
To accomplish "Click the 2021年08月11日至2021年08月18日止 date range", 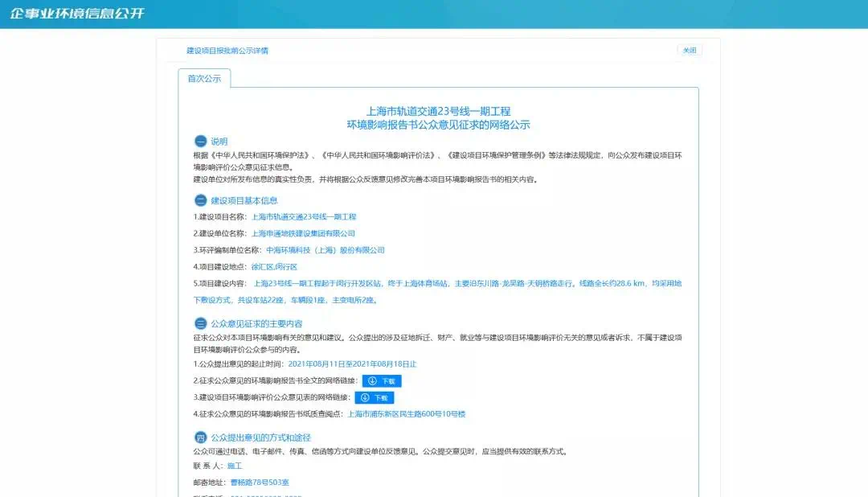I will pos(346,364).
